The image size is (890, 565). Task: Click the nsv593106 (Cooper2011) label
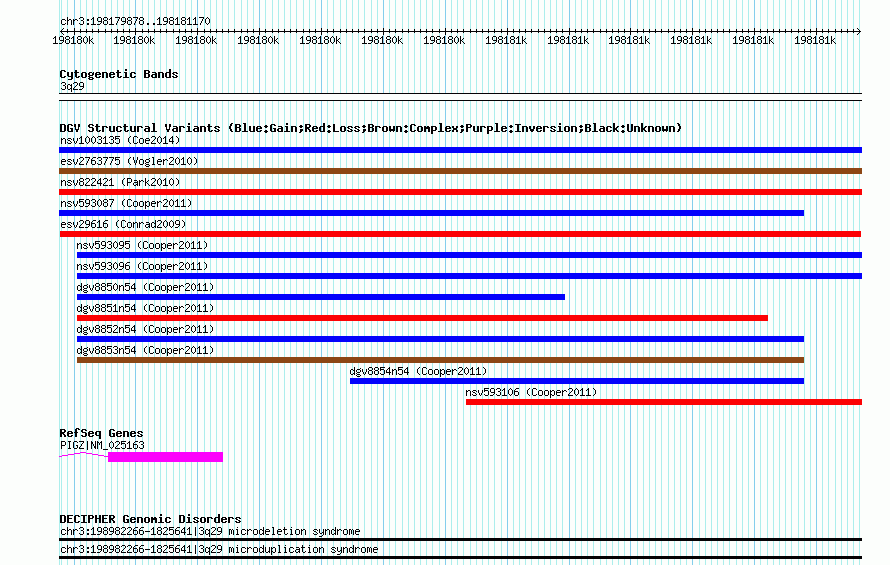531,392
